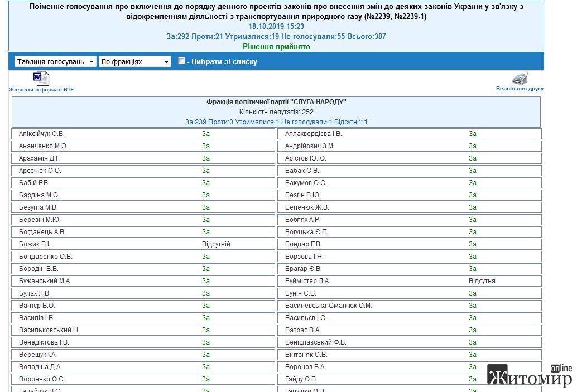Select deputy 'Верещук І.А.'
The image size is (577, 392).
coord(37,355)
